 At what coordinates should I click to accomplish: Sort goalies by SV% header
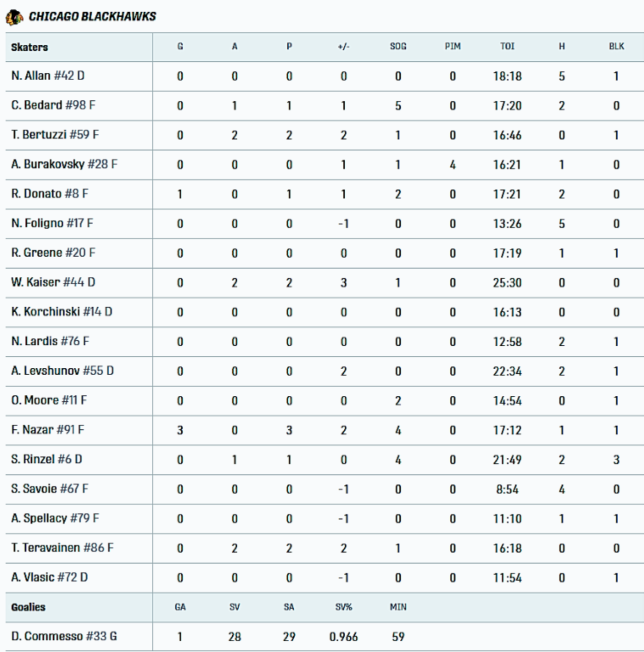coord(343,607)
